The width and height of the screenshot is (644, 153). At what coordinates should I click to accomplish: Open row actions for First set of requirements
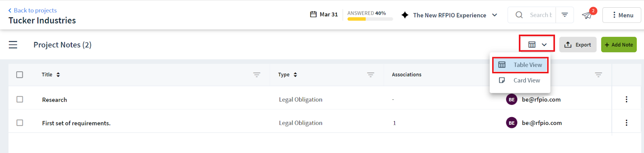(x=626, y=123)
